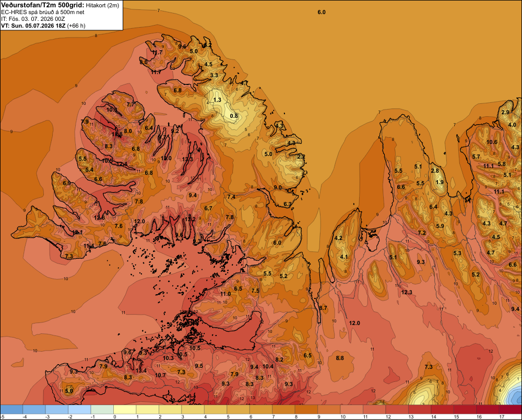Click the legend swatch between 0 and 1
The height and width of the screenshot is (420, 522).
[125, 410]
